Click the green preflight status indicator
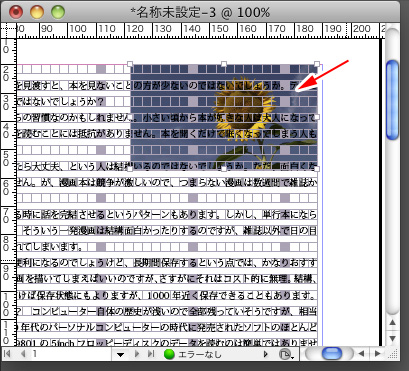The image size is (409, 371). pyautogui.click(x=169, y=354)
